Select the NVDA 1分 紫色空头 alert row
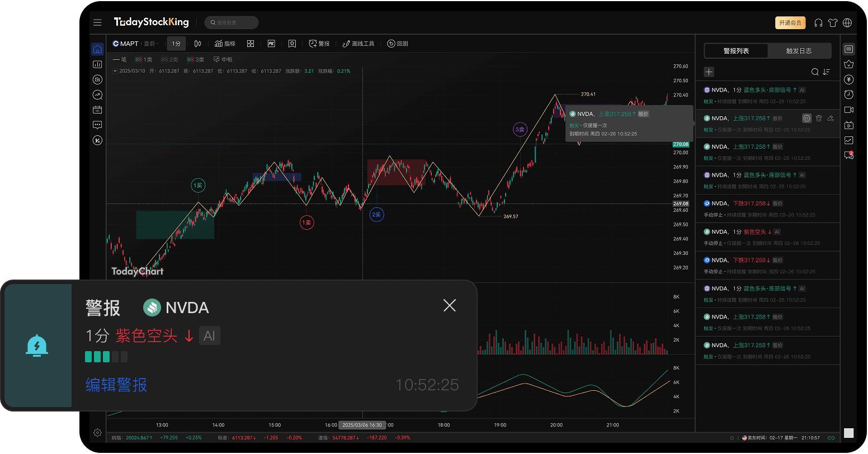Screen dimensions: 868x454 pyautogui.click(x=768, y=237)
